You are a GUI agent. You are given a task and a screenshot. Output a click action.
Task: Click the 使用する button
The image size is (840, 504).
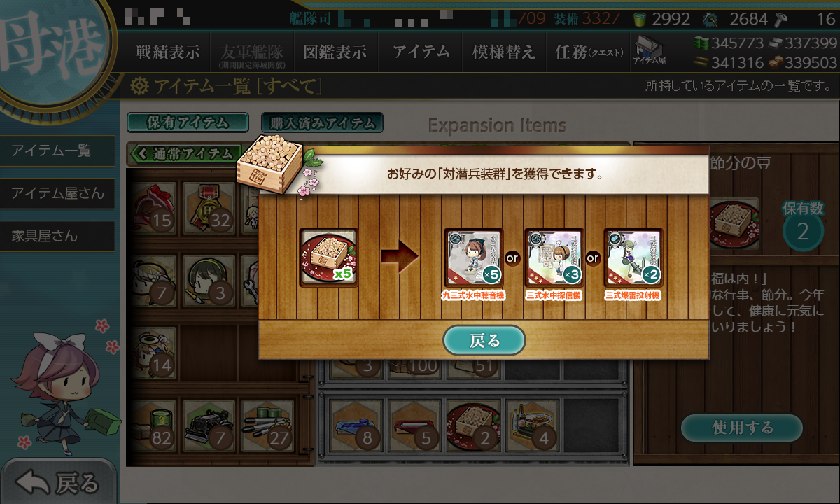tap(742, 428)
